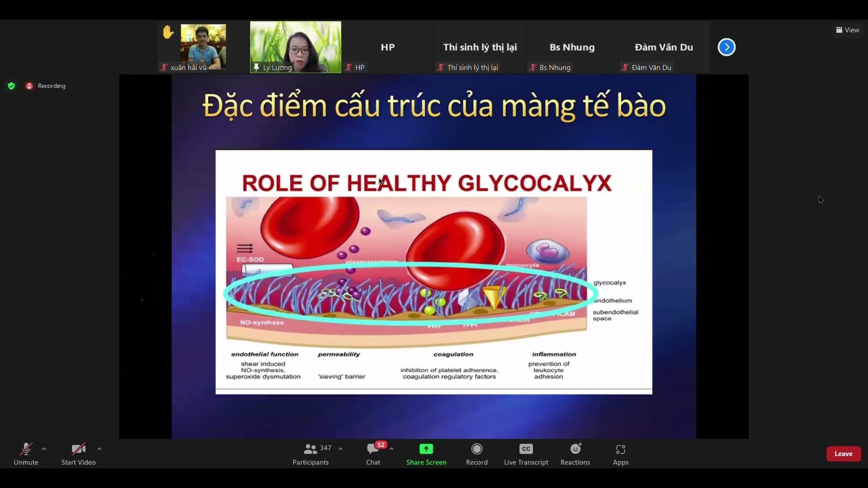Open the Apps panel
Image resolution: width=868 pixels, height=488 pixels.
(x=620, y=454)
